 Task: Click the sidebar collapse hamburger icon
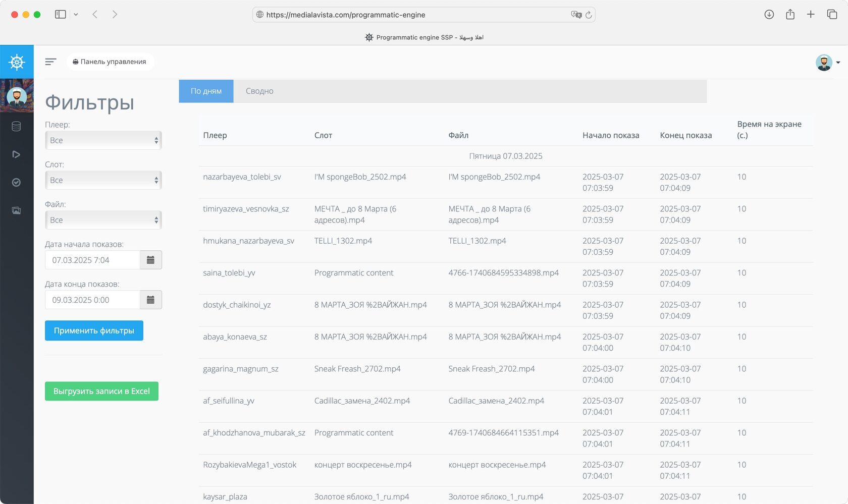[50, 62]
